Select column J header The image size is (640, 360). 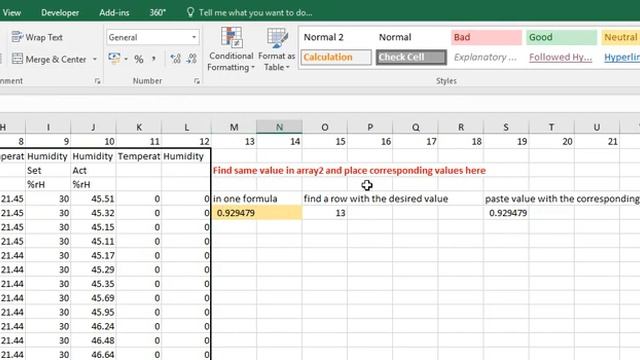93,127
